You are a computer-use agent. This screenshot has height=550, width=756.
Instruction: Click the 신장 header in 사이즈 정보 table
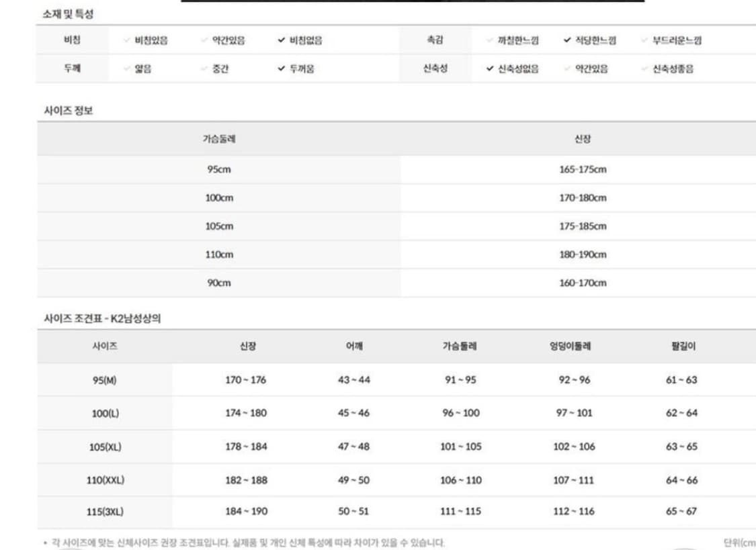coord(582,139)
